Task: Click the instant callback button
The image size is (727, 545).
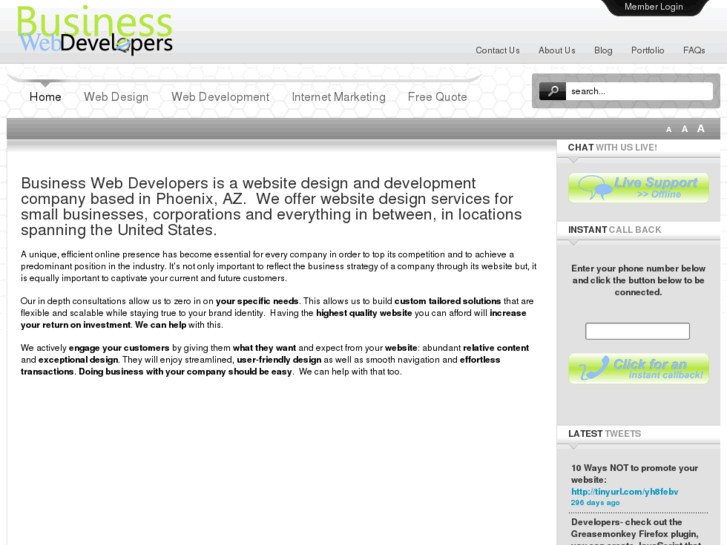Action: tap(638, 369)
